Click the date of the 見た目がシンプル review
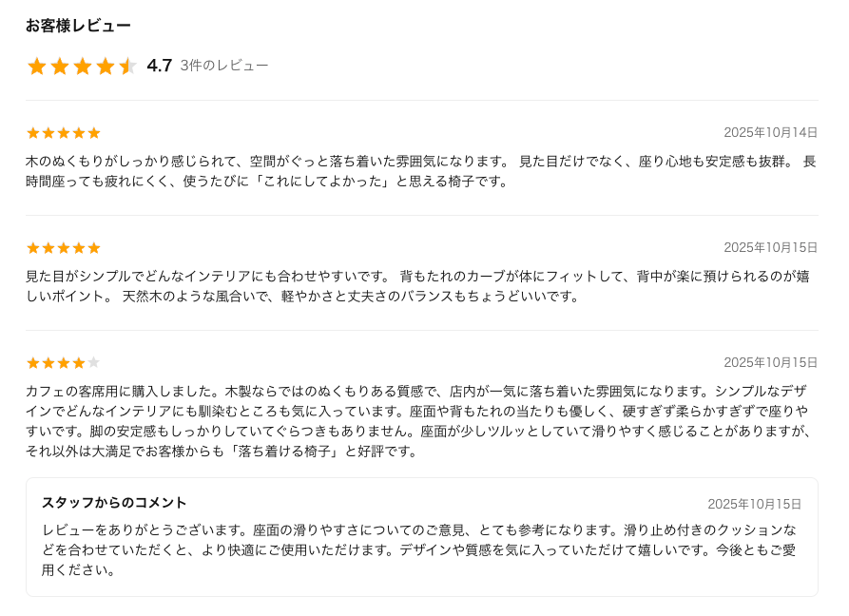Viewport: 849px width, 616px height. [770, 248]
